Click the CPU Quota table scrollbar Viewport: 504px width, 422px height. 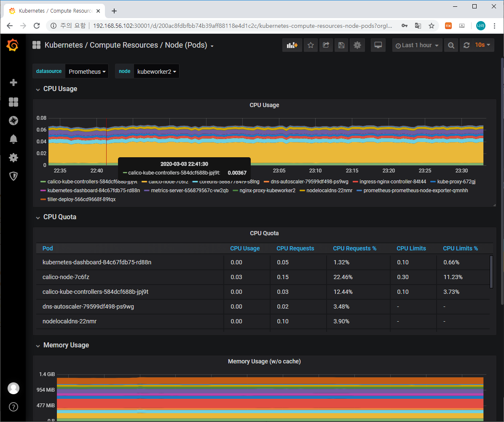tap(491, 272)
